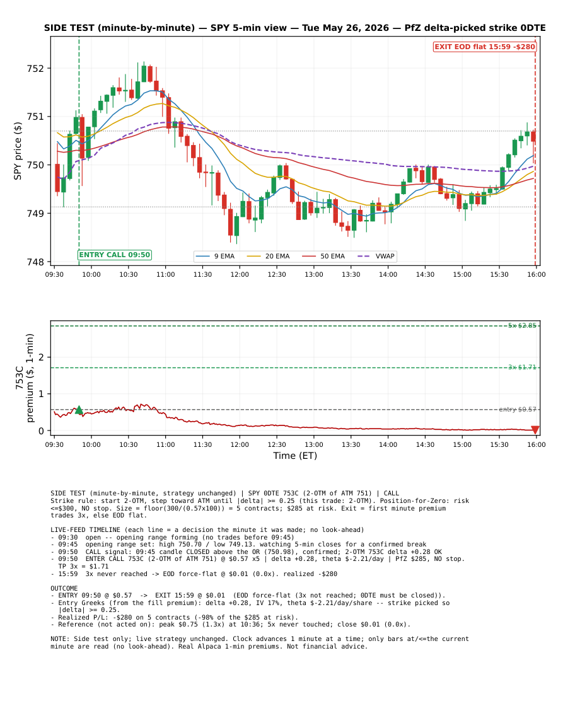563x728 pixels.
Task: Click the Strike rule description line
Action: [x=260, y=508]
